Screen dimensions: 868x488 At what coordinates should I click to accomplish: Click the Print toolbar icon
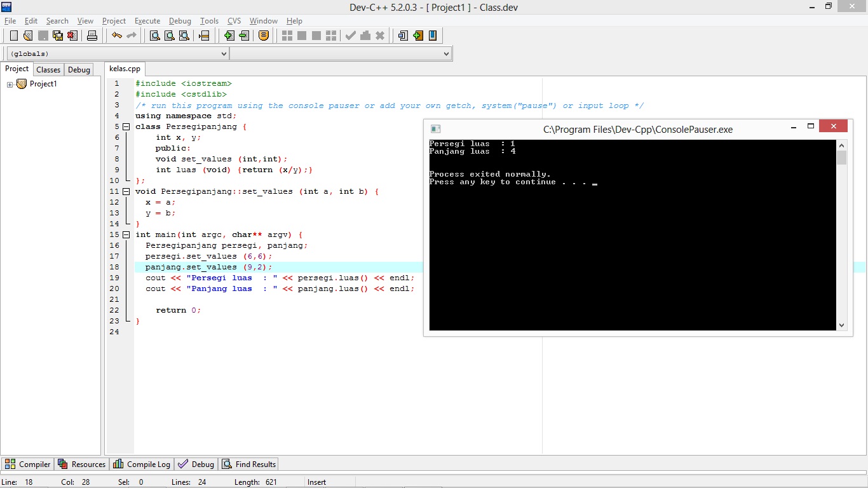coord(92,36)
